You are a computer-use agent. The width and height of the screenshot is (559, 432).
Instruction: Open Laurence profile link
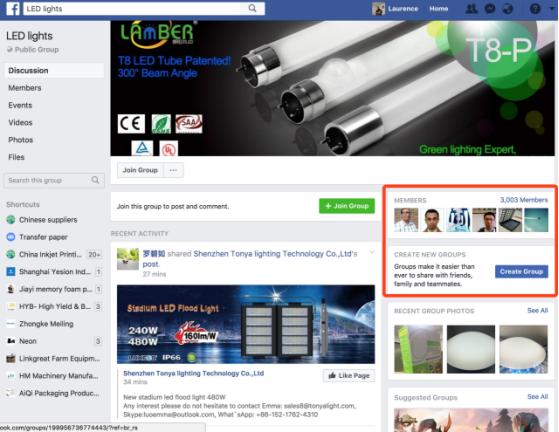pyautogui.click(x=403, y=9)
